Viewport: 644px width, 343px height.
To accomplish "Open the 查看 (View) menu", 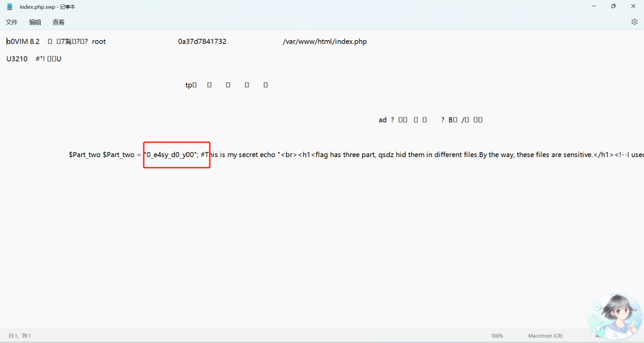I will (x=58, y=22).
